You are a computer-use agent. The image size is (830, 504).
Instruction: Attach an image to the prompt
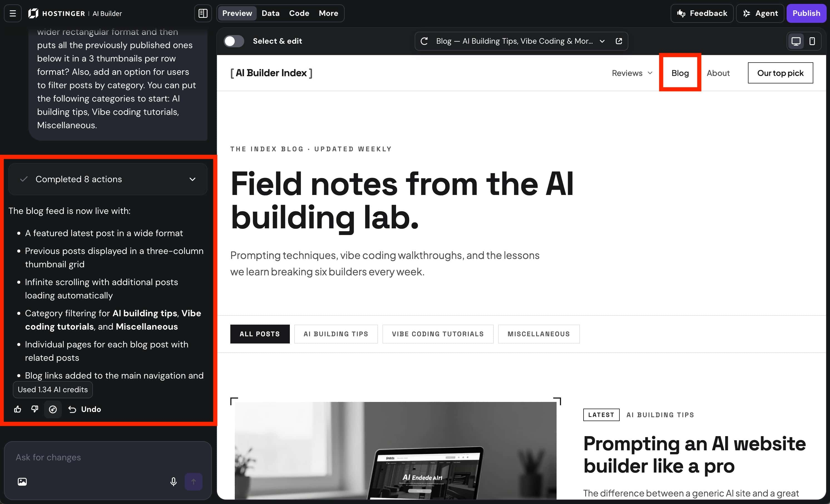click(x=22, y=481)
